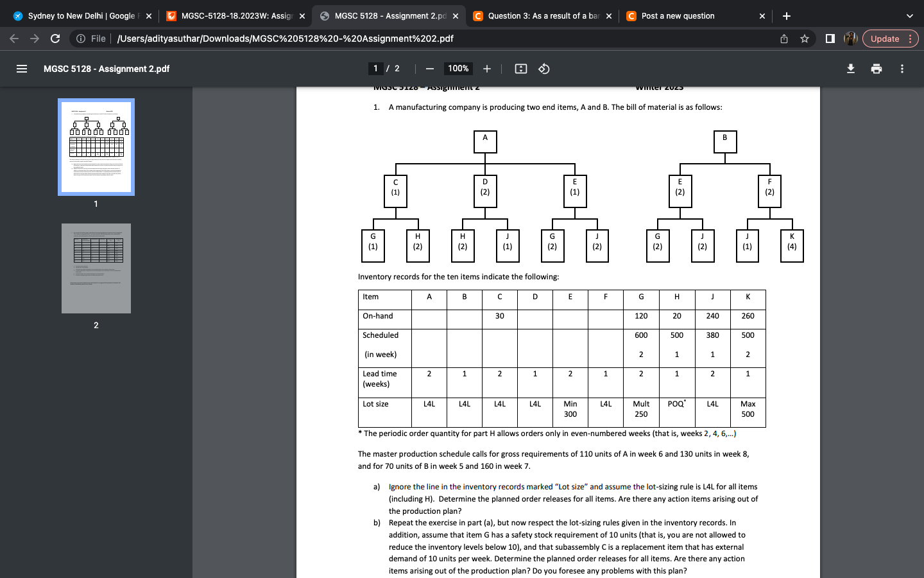
Task: Open the Chrome profile avatar
Action: (851, 39)
